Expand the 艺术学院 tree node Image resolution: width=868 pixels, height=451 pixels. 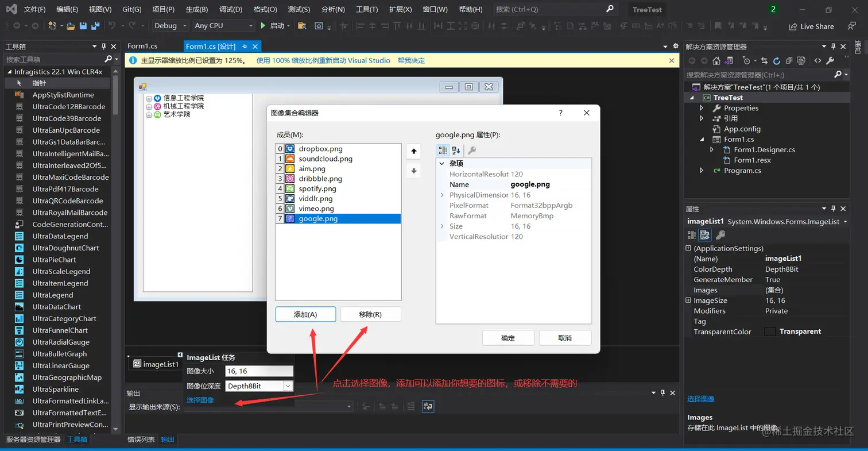[x=149, y=115]
